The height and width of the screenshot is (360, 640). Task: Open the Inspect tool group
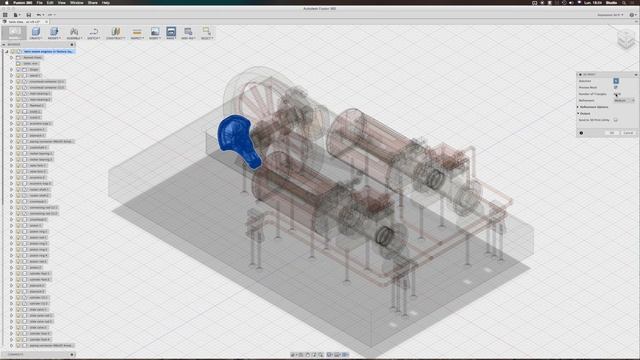(x=137, y=33)
